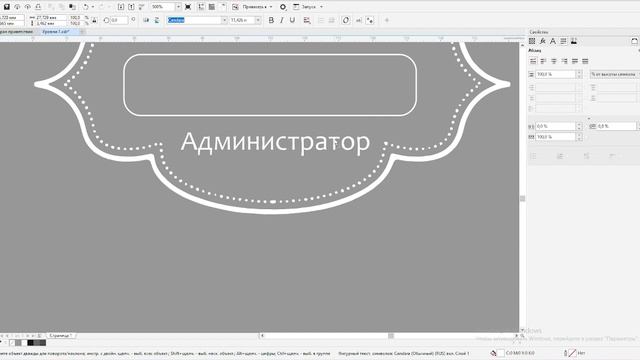Open the Paragraph tab in Properties docker
The height and width of the screenshot is (360, 640).
pos(563,41)
